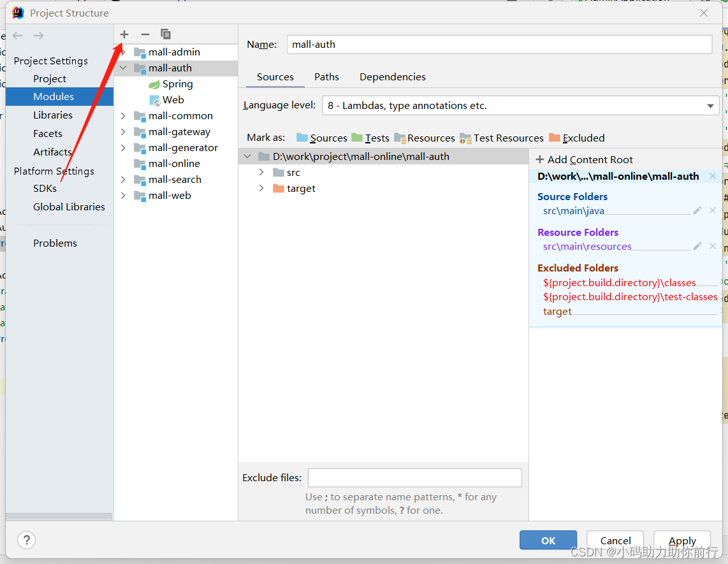Expand the mall-common module node
The image size is (728, 564).
coord(123,115)
